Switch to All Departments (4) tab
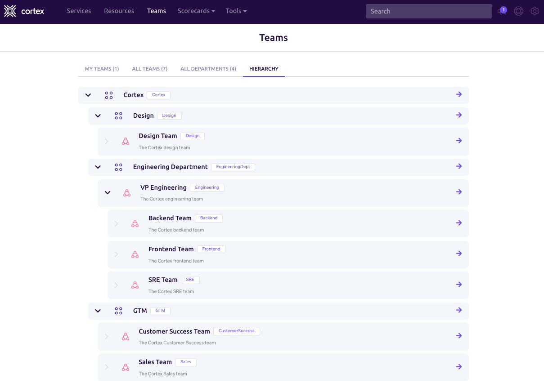544x392 pixels. click(x=208, y=69)
